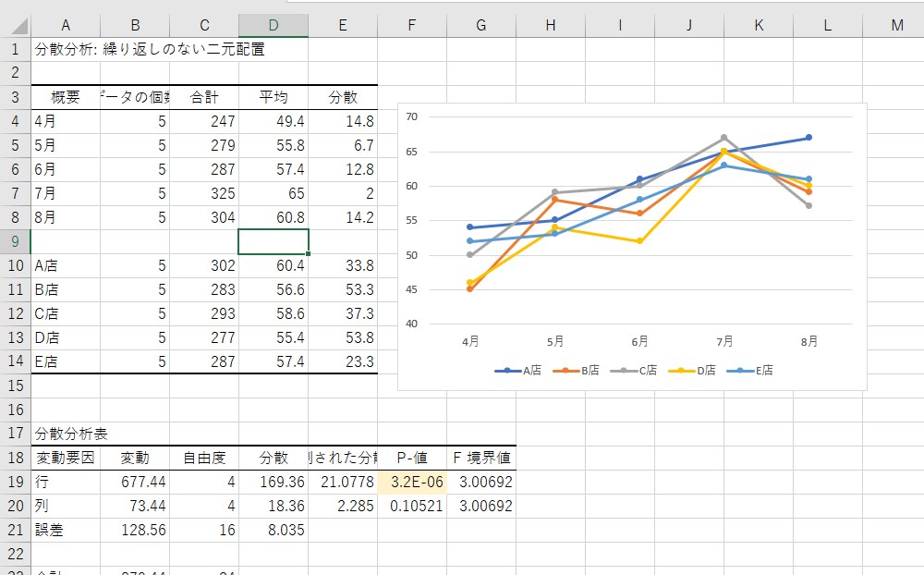Click A店 legend entry in chart
Image resolution: width=924 pixels, height=575 pixels.
tap(518, 371)
